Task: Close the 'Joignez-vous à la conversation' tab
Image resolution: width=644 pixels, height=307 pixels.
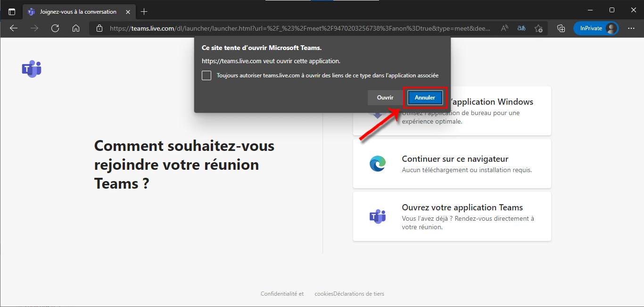Action: click(x=127, y=12)
